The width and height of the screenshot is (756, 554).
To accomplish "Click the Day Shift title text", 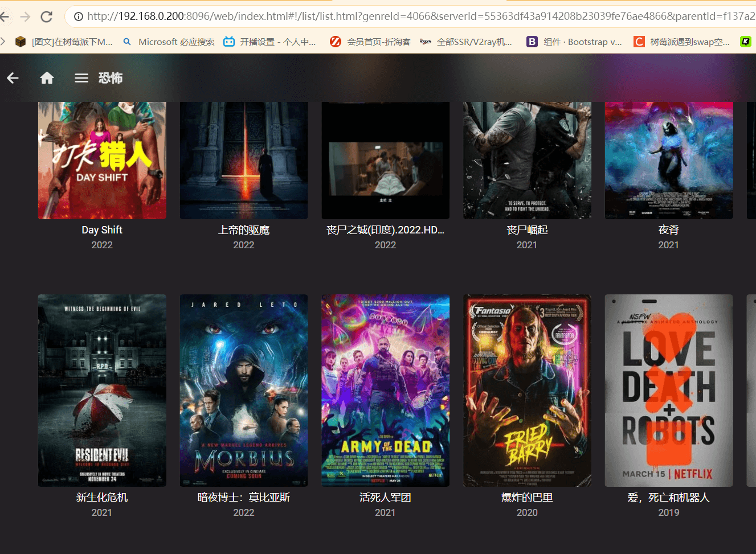I will [102, 230].
